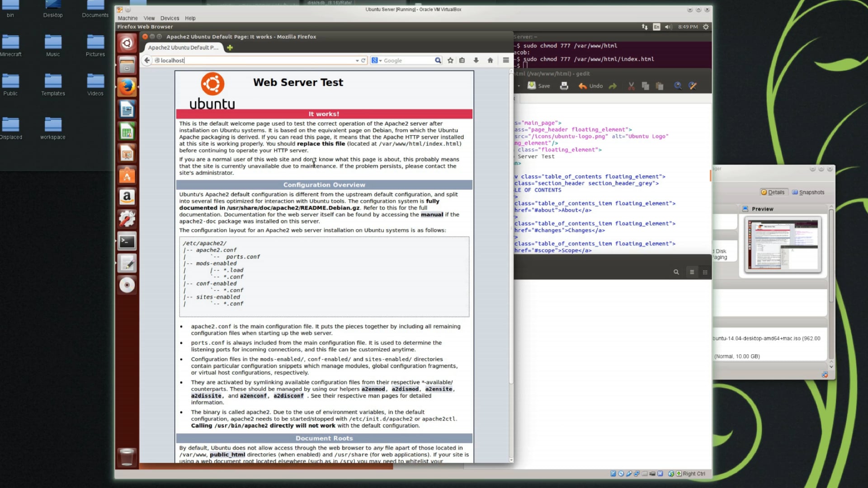Follow the a2enmod link
The width and height of the screenshot is (868, 488).
point(373,389)
